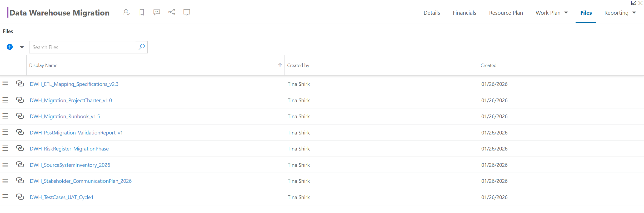Click the share network icon
This screenshot has width=644, height=213.
tap(172, 12)
